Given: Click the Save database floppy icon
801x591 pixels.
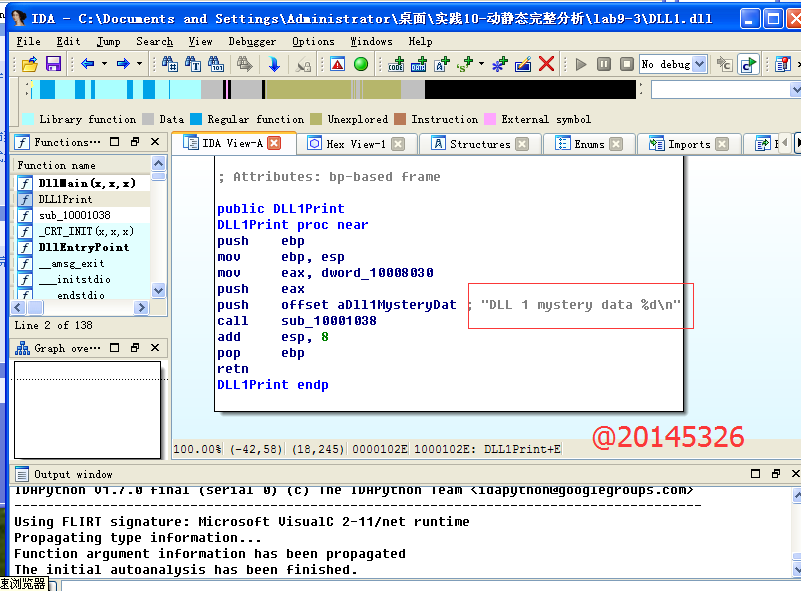Looking at the screenshot, I should coord(53,64).
